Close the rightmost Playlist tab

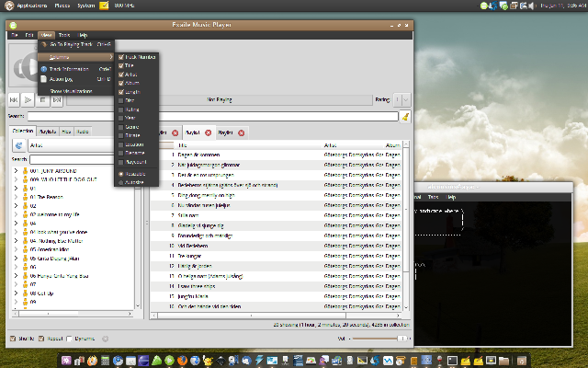click(x=241, y=132)
